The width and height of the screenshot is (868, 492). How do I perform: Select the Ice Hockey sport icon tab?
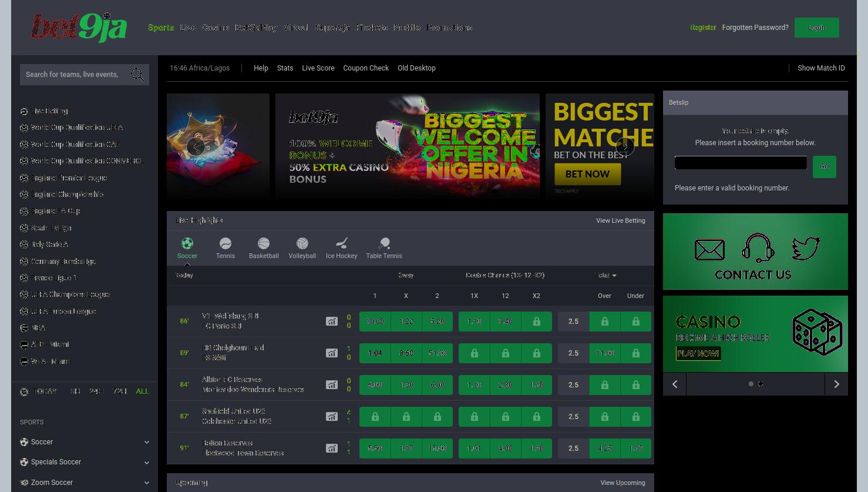click(x=342, y=248)
